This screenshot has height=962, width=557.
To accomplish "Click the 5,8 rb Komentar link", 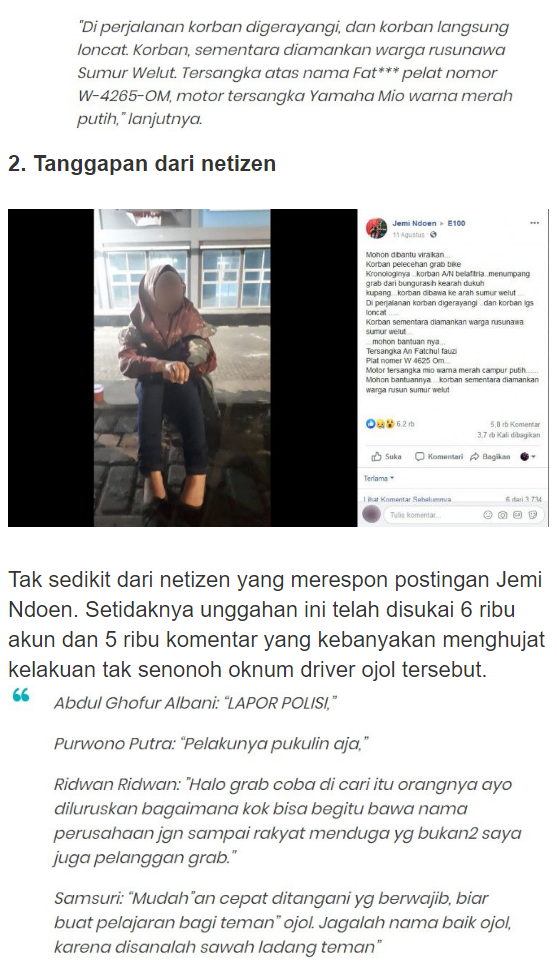I will point(515,424).
